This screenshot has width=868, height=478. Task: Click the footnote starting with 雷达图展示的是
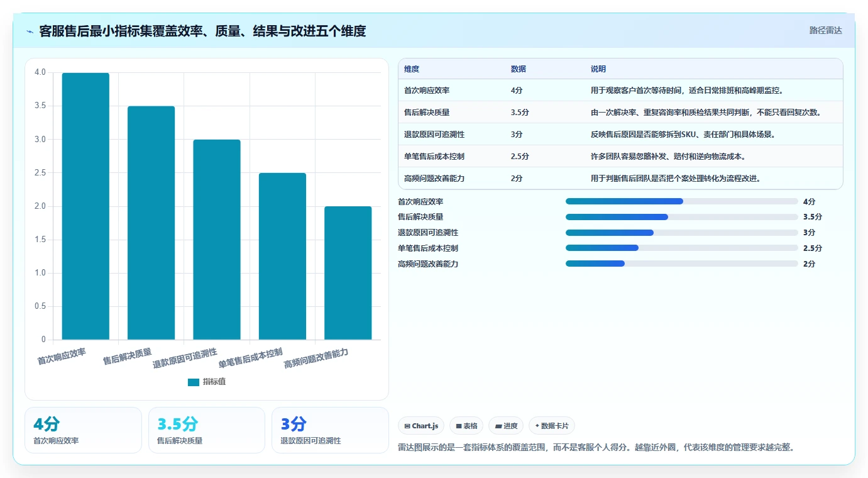coord(597,448)
